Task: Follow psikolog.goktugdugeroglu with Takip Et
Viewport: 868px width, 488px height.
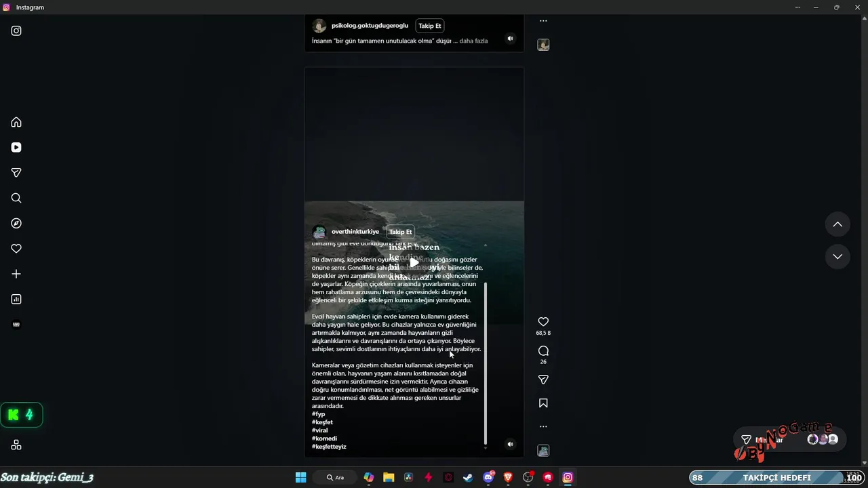Action: (430, 26)
